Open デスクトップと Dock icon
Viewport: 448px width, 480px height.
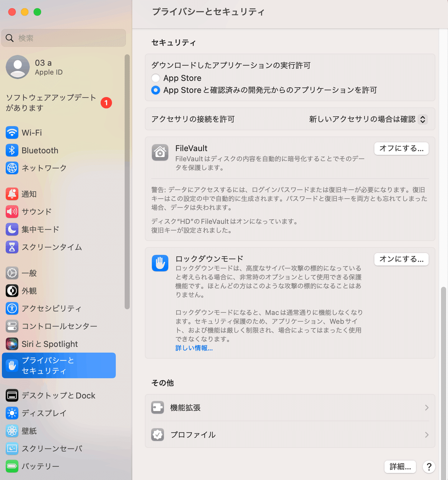click(12, 395)
